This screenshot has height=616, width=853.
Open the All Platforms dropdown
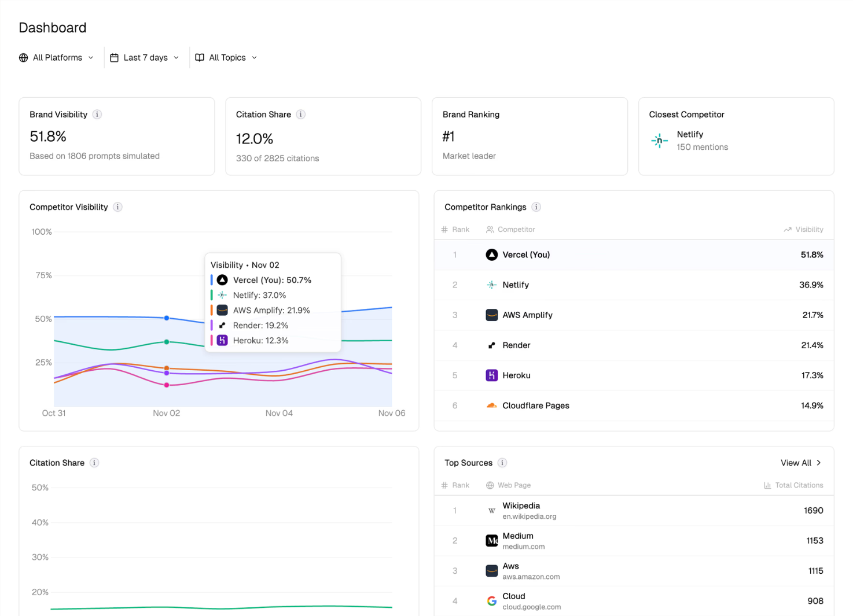click(x=57, y=58)
